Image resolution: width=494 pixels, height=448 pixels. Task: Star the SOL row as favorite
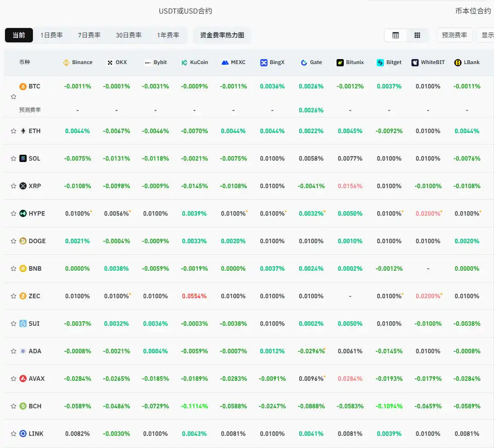coord(13,158)
